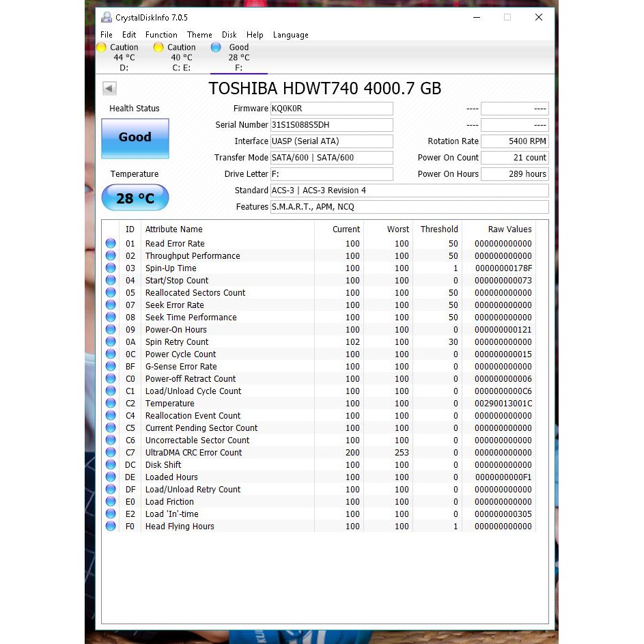Click the Serial Number text field

tap(332, 125)
